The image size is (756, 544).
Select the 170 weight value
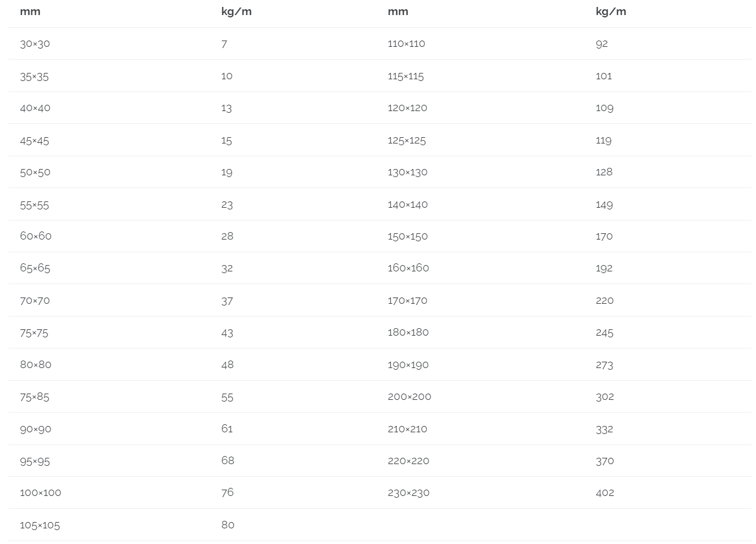(604, 237)
